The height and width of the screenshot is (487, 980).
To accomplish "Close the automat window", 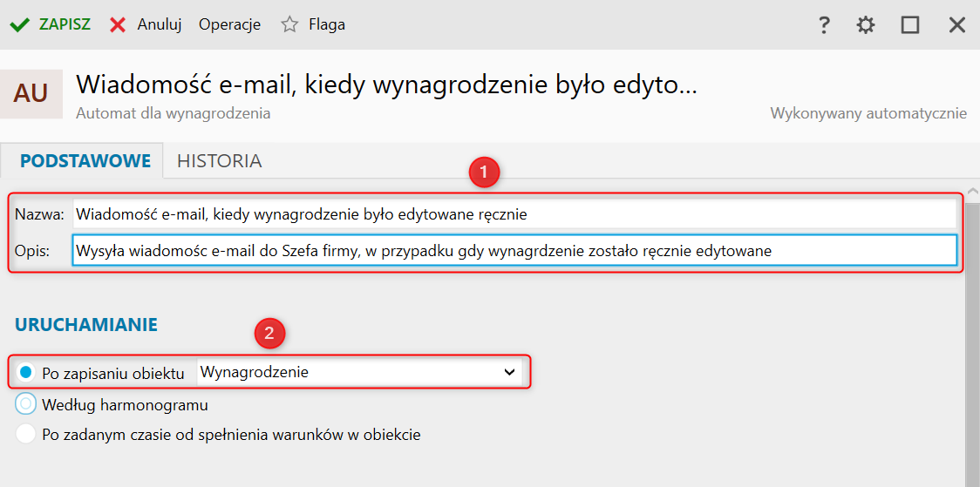I will pos(956,25).
